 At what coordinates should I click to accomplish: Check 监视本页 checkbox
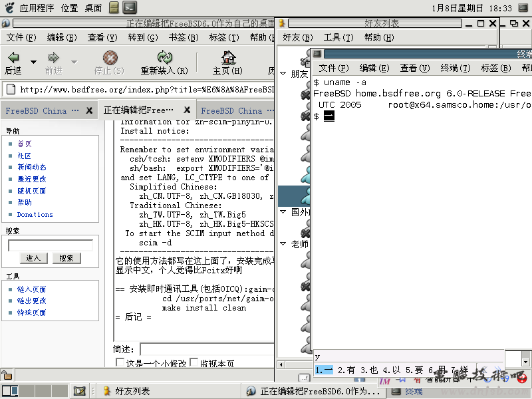point(194,362)
